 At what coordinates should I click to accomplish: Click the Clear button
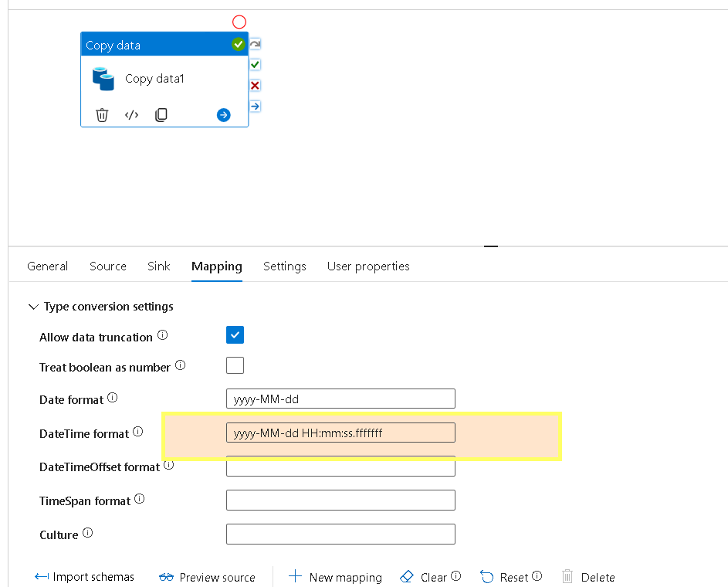click(x=424, y=577)
